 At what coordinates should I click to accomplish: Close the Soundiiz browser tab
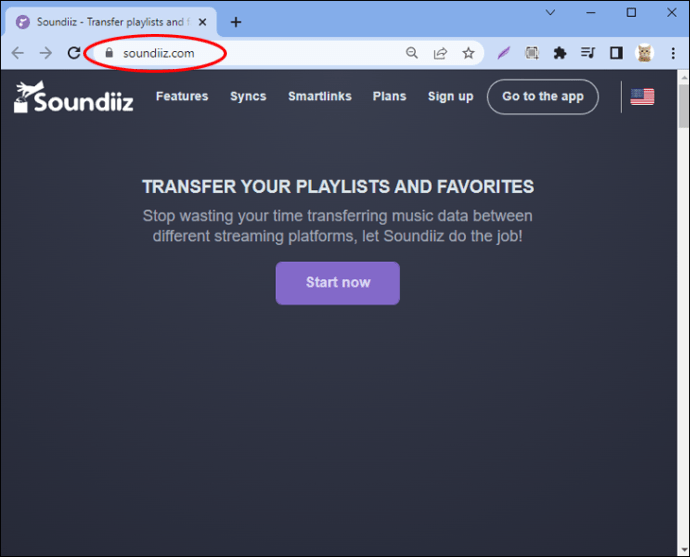[x=202, y=22]
